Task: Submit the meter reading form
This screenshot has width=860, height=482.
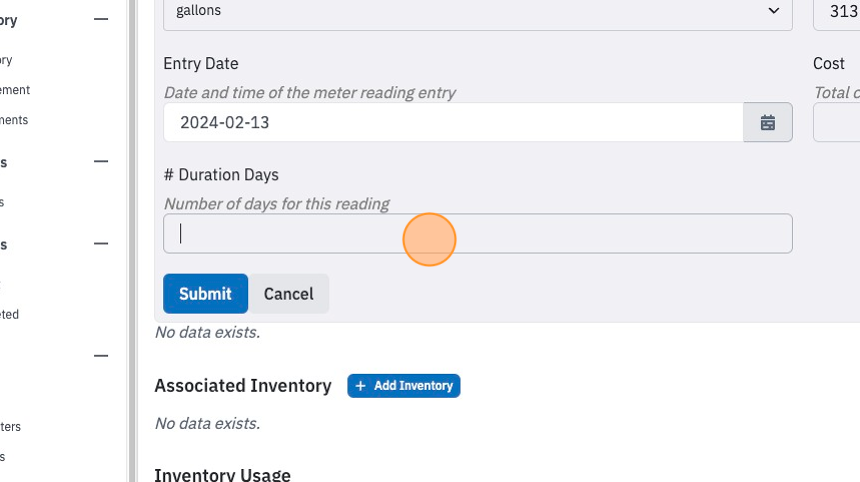Action: [x=206, y=293]
